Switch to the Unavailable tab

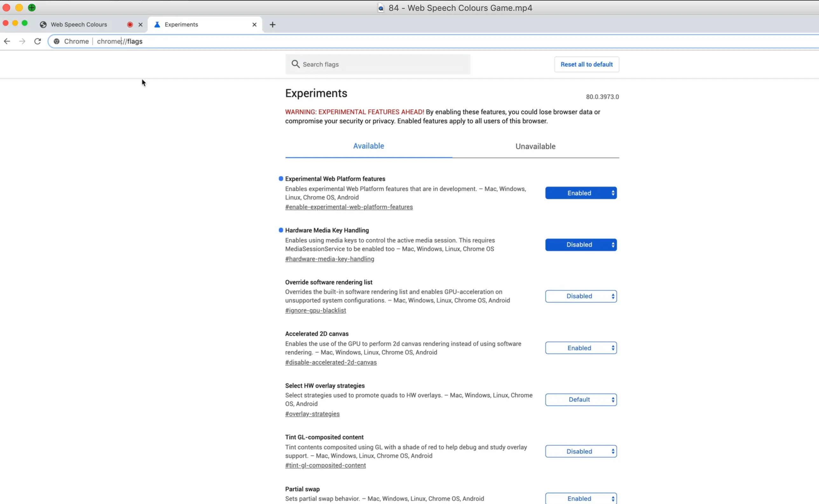[535, 146]
